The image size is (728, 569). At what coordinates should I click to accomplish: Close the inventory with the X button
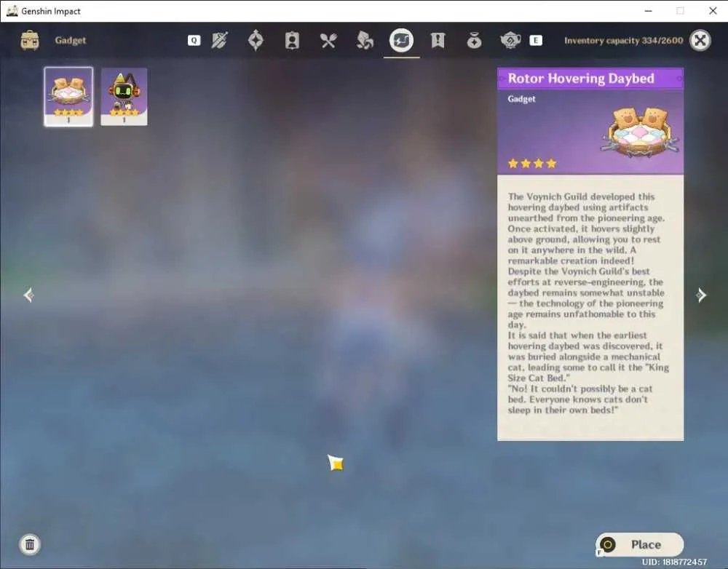(700, 40)
